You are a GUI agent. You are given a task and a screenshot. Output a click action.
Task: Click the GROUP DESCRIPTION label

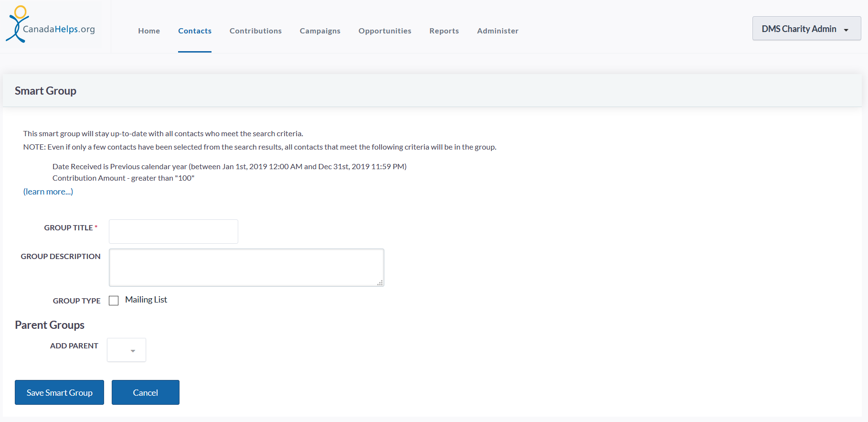click(61, 257)
